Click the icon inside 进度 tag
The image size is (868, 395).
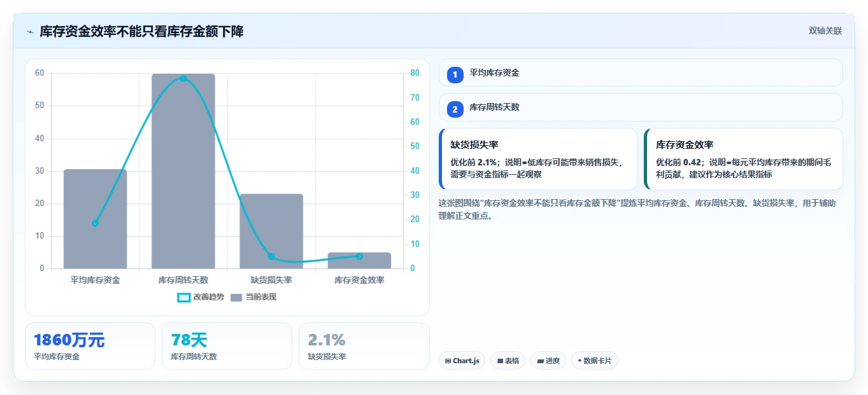(x=541, y=361)
